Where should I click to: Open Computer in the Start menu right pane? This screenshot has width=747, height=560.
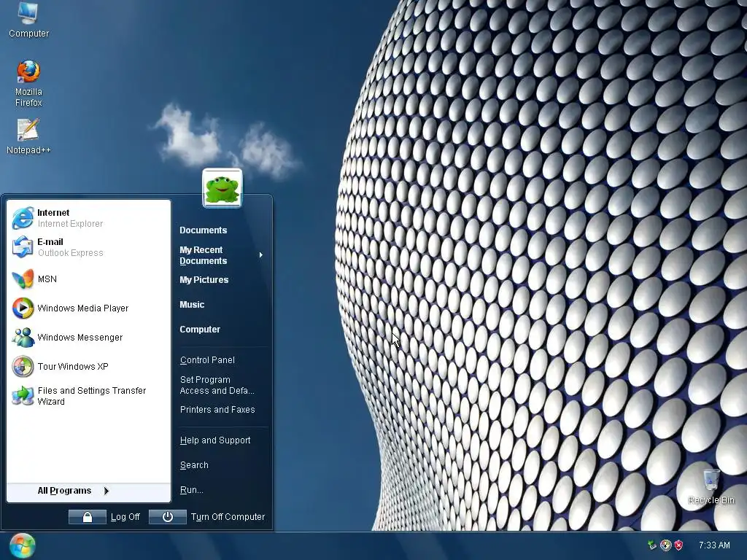click(200, 330)
